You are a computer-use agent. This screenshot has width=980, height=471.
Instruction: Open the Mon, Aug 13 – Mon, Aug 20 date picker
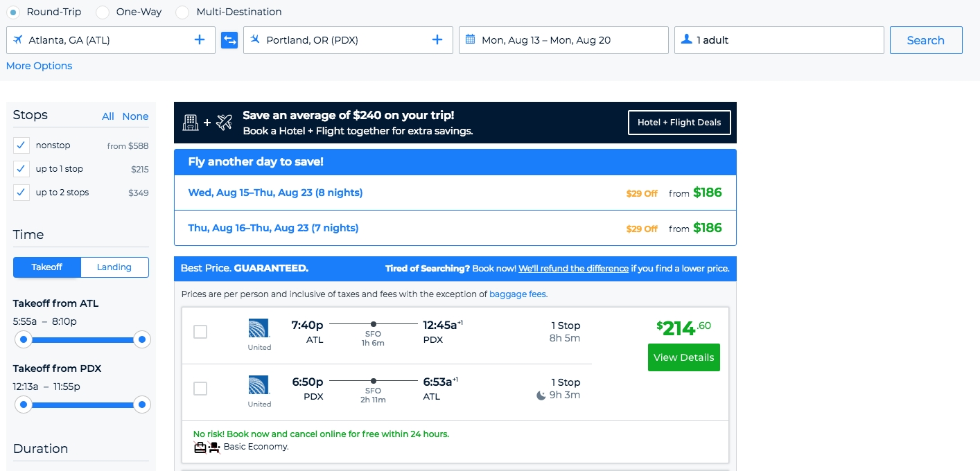click(x=563, y=40)
